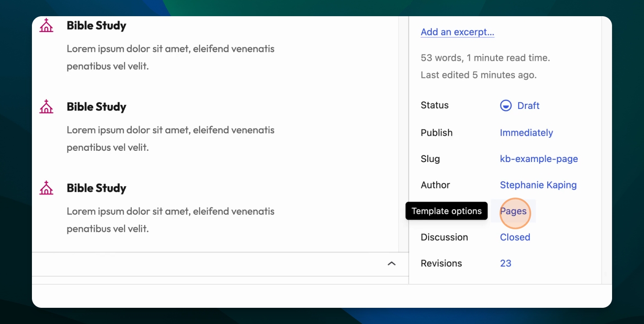Open the Closed discussion setting
Image resolution: width=644 pixels, height=324 pixels.
[x=515, y=237]
